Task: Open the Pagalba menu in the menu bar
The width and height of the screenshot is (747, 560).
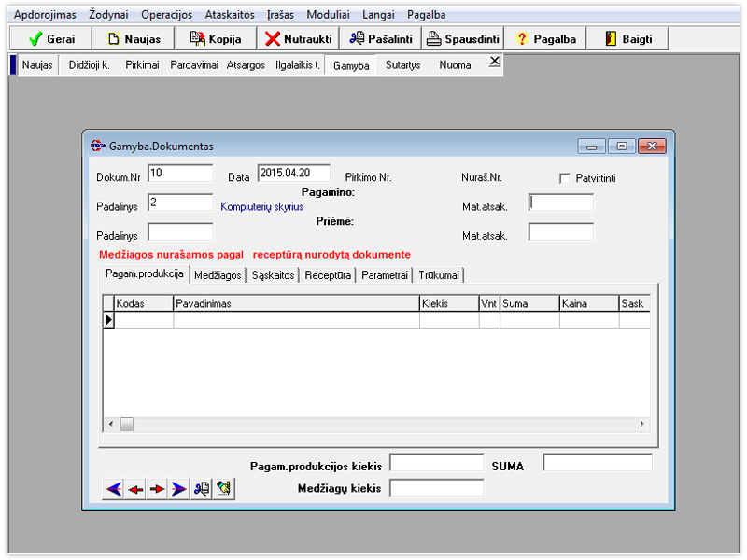Action: [x=427, y=15]
